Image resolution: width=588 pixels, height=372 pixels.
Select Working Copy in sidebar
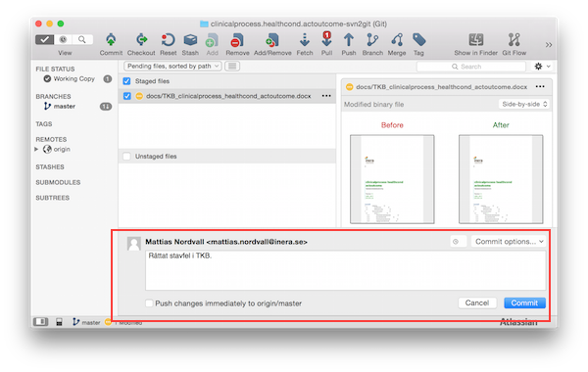73,78
